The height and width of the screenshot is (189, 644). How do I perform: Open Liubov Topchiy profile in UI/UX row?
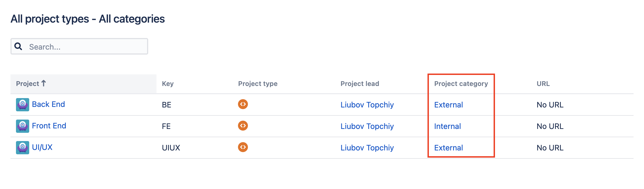tap(367, 148)
